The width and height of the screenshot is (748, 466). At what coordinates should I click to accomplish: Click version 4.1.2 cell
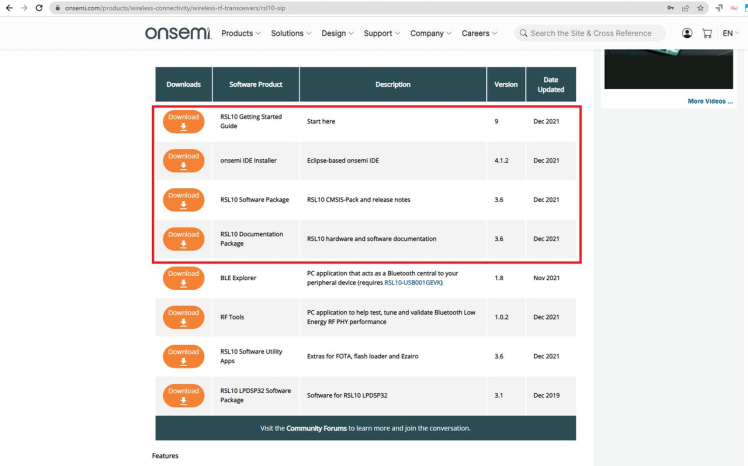pyautogui.click(x=501, y=161)
